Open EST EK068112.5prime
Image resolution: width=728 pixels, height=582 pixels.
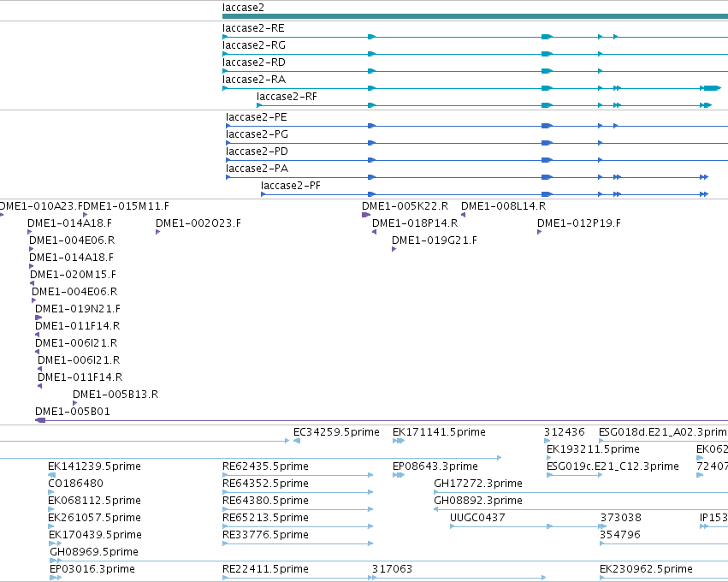94,501
